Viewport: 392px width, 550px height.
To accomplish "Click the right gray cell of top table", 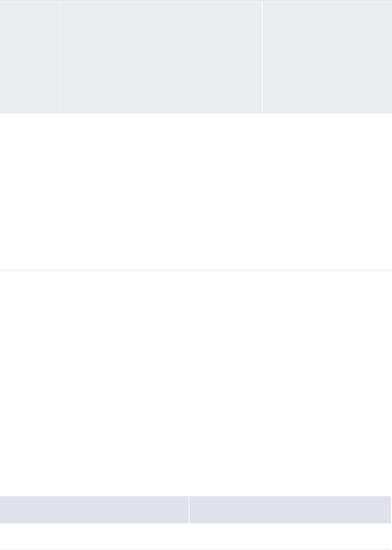I will point(327,57).
